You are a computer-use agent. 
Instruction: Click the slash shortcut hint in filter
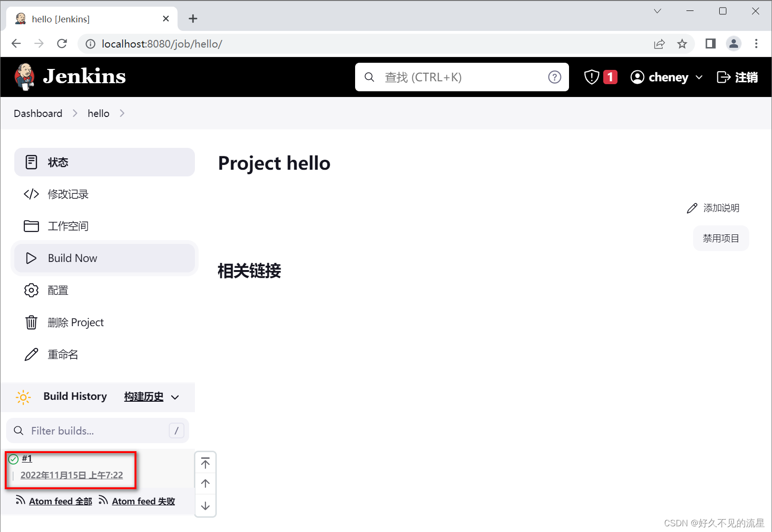click(x=176, y=431)
